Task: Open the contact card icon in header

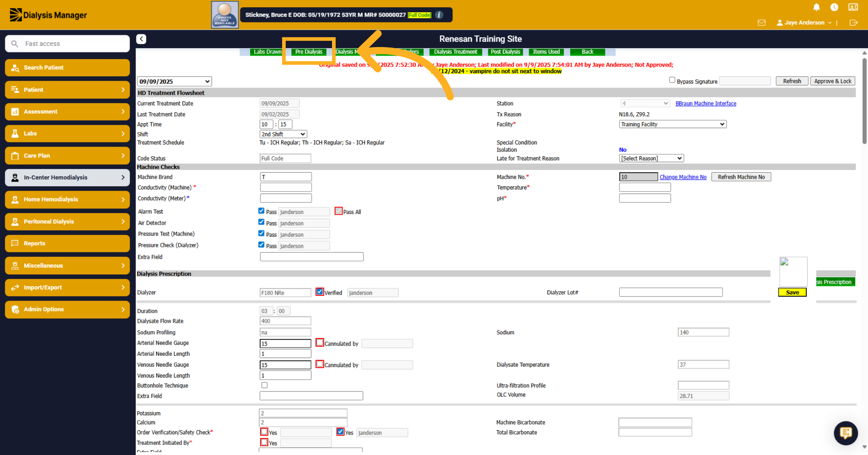Action: (853, 7)
